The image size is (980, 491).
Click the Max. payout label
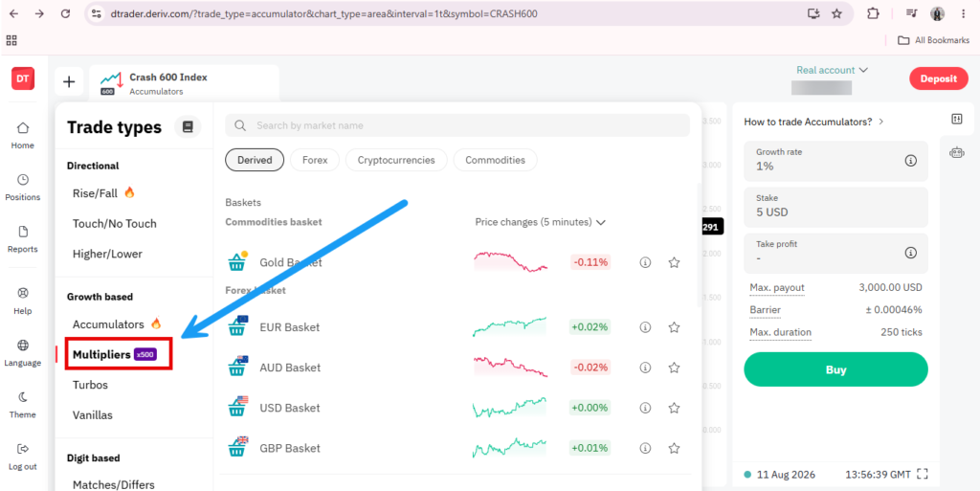tap(777, 288)
